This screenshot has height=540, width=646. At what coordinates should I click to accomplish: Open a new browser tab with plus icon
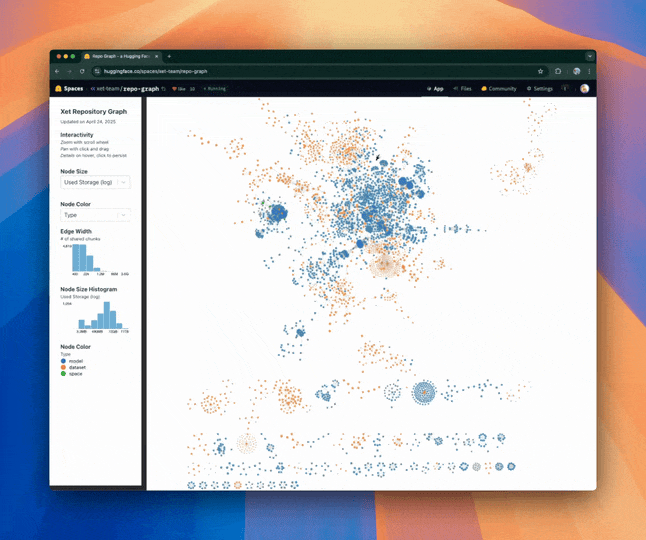pos(169,56)
